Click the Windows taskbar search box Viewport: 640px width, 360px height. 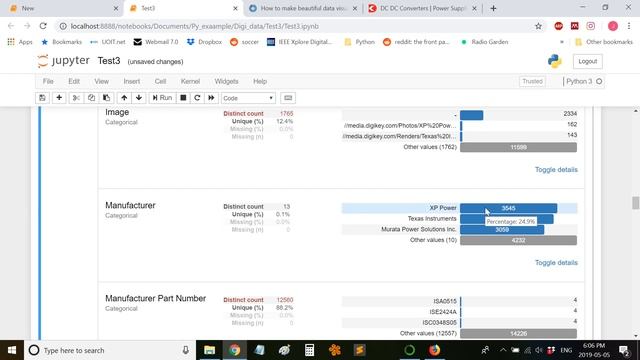[x=110, y=350]
